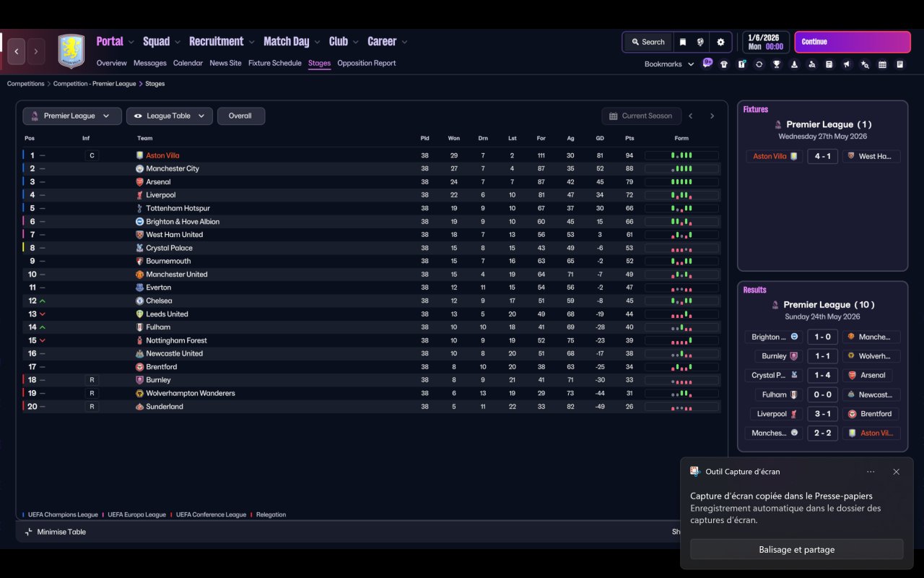Click Tottenham Hotspur in the league table
The image size is (924, 578).
coord(178,208)
